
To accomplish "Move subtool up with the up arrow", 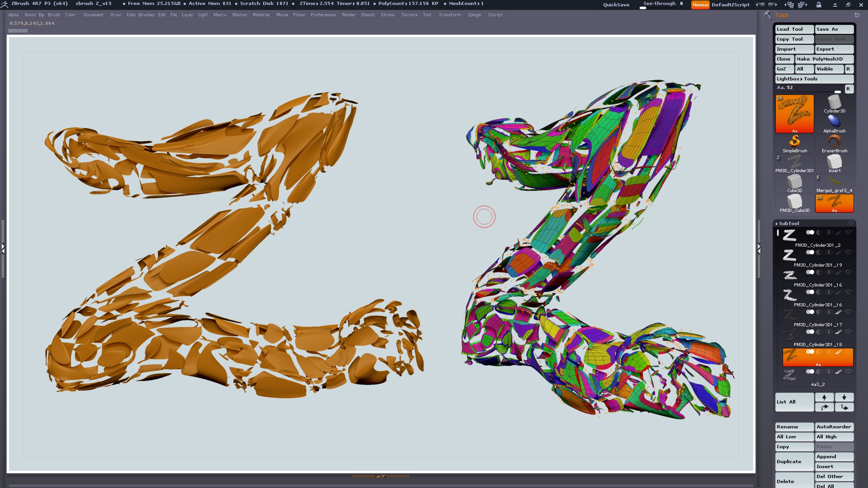I will point(824,397).
